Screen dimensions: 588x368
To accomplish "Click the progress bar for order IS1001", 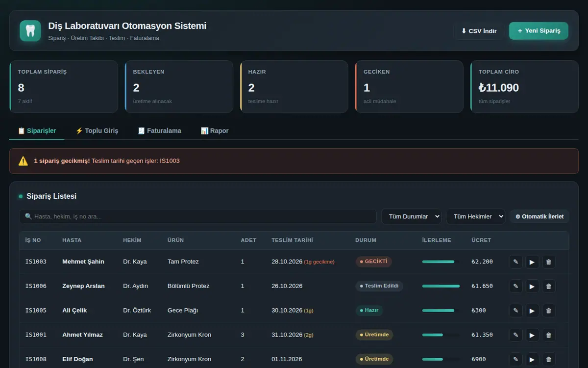I will [x=441, y=335].
